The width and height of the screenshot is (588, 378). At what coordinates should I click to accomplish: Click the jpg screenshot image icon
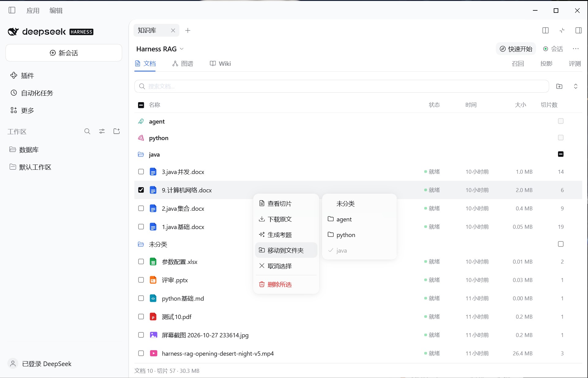click(x=153, y=335)
